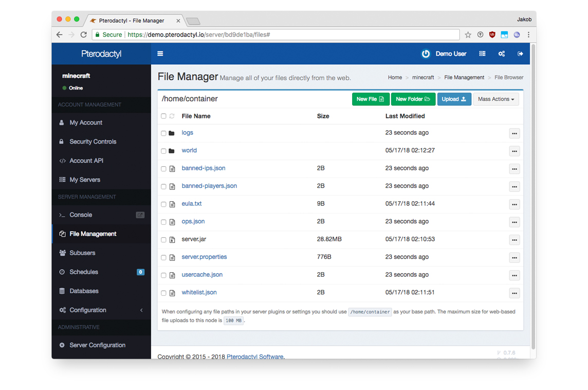
Task: Open the Console sidebar item
Action: 101,215
